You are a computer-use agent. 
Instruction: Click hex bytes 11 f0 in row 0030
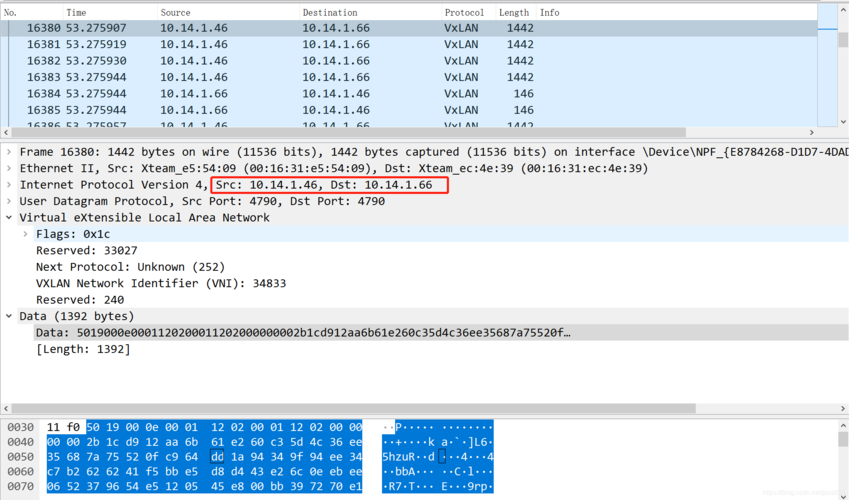64,427
